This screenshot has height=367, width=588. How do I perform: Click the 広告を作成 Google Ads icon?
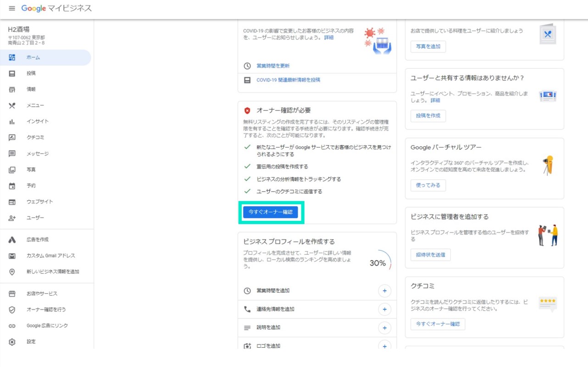click(x=12, y=240)
